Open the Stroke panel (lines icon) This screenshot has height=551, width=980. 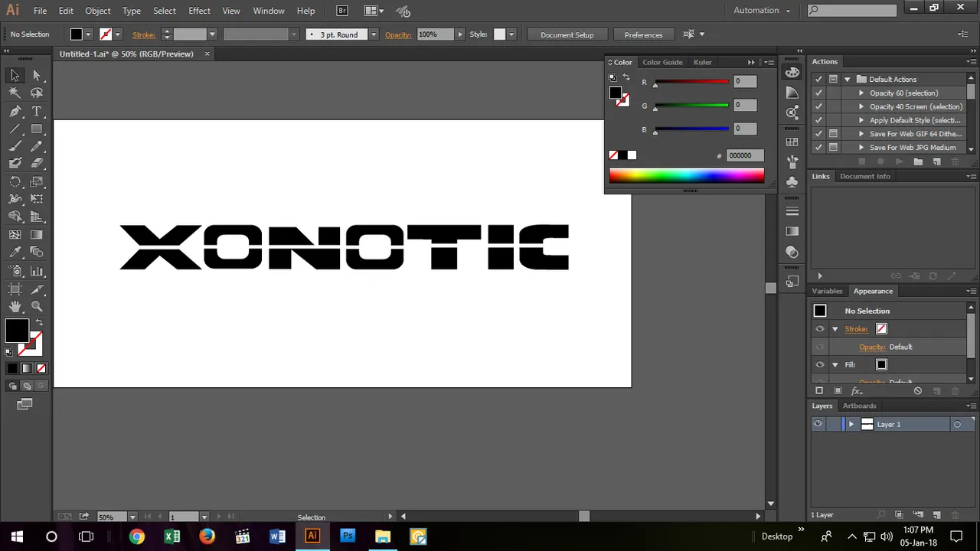click(792, 211)
